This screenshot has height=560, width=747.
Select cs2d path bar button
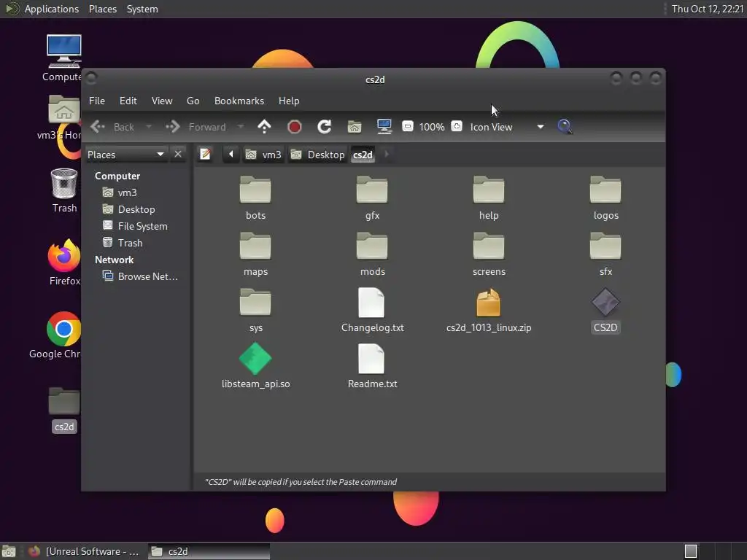pyautogui.click(x=363, y=155)
